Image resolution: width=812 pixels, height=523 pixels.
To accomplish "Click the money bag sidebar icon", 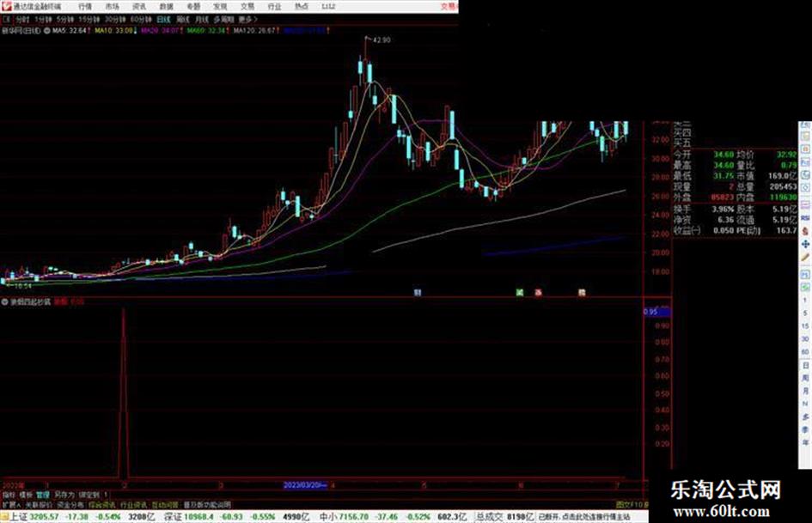I will [x=805, y=231].
